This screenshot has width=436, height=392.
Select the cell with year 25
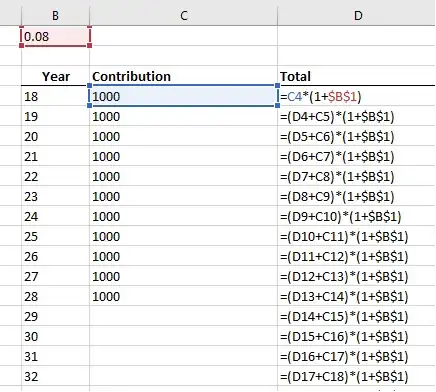[x=55, y=236]
